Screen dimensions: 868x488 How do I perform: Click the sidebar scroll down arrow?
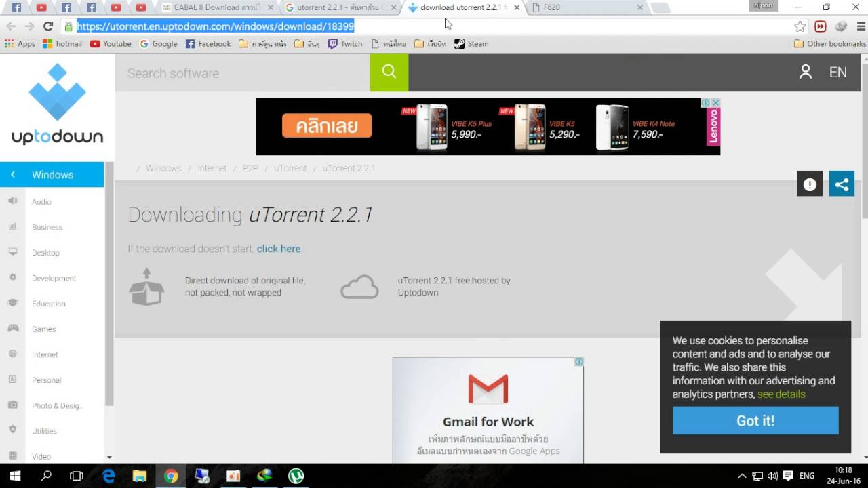[109, 457]
